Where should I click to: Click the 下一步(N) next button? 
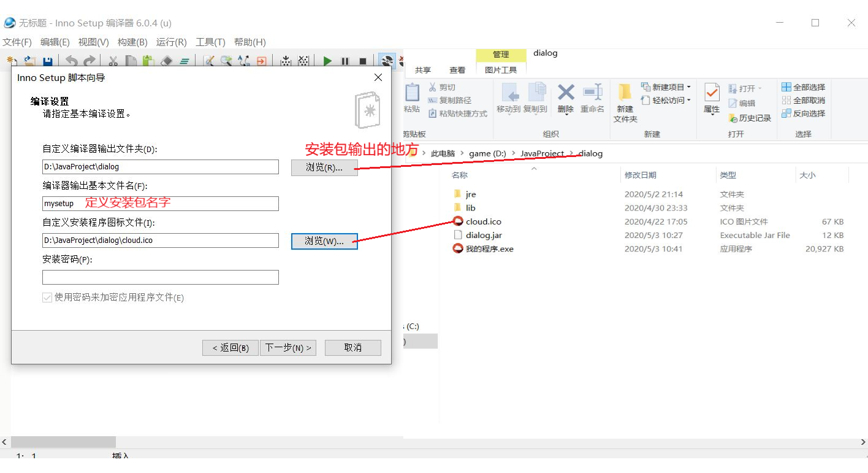pos(288,348)
